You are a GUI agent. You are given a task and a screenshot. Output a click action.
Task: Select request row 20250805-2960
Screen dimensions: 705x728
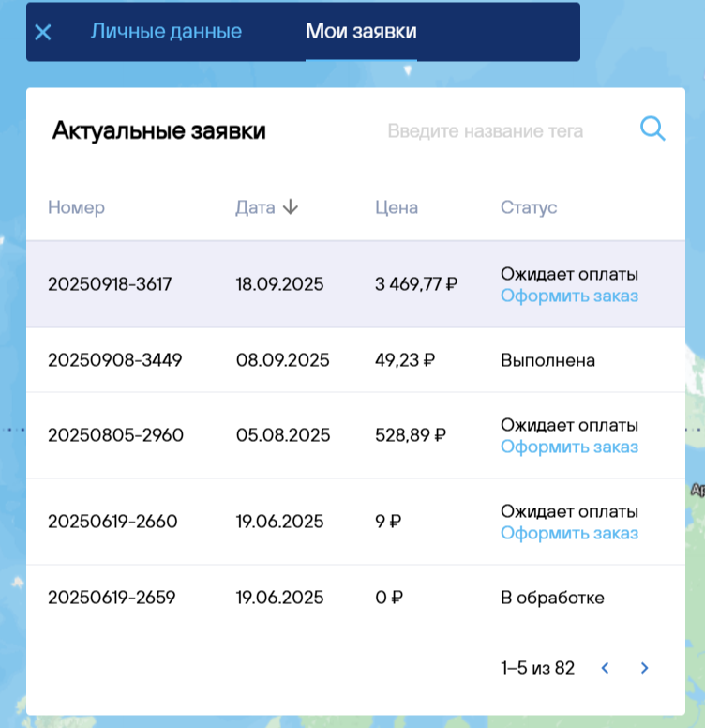click(115, 435)
